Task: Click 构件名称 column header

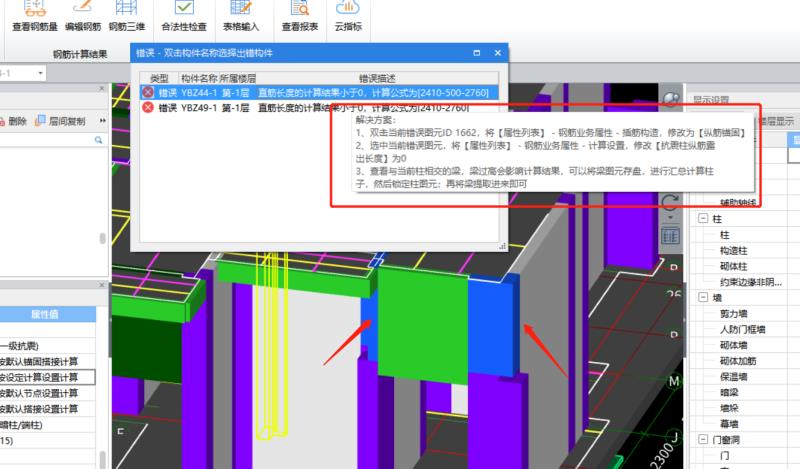Action: click(x=199, y=78)
